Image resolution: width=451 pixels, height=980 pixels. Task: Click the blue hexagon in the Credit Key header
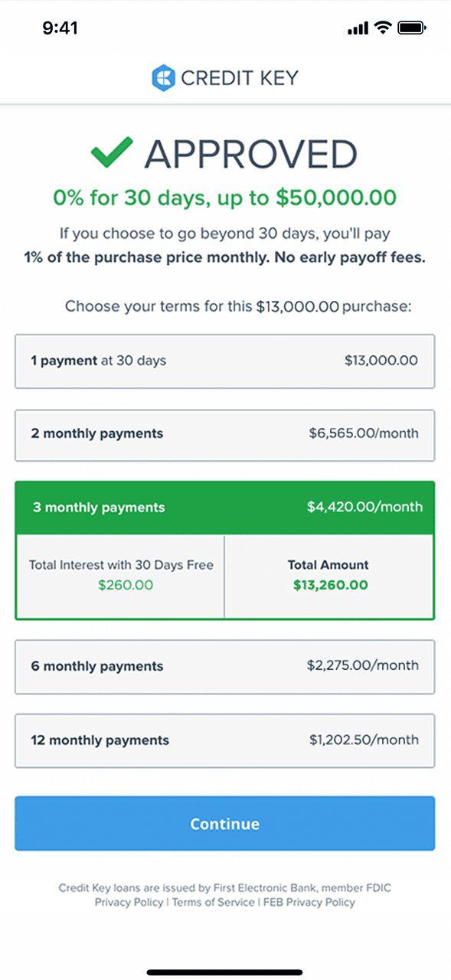(163, 77)
